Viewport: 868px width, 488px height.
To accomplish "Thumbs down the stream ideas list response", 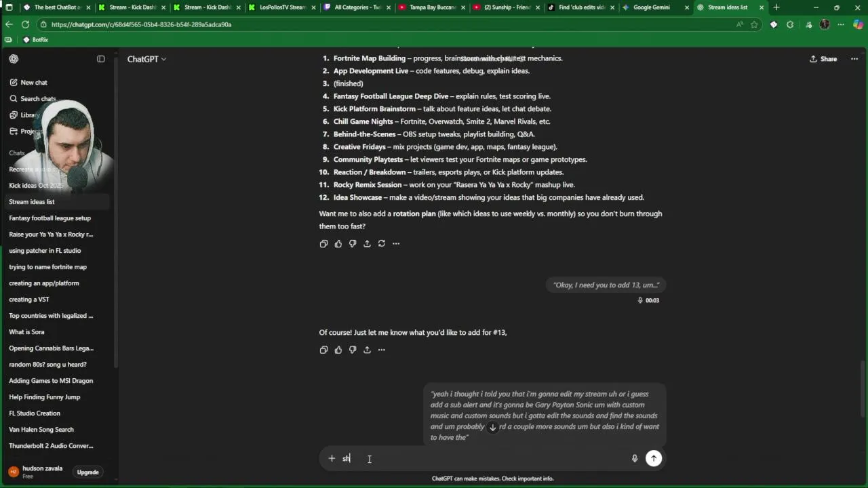I will pyautogui.click(x=353, y=243).
